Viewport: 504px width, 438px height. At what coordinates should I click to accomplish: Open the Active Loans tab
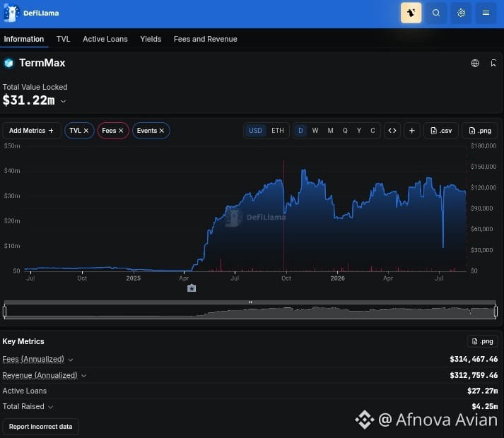tap(105, 39)
